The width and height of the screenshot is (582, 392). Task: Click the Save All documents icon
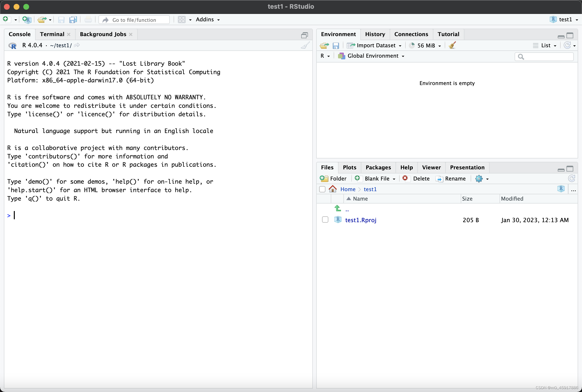click(73, 19)
